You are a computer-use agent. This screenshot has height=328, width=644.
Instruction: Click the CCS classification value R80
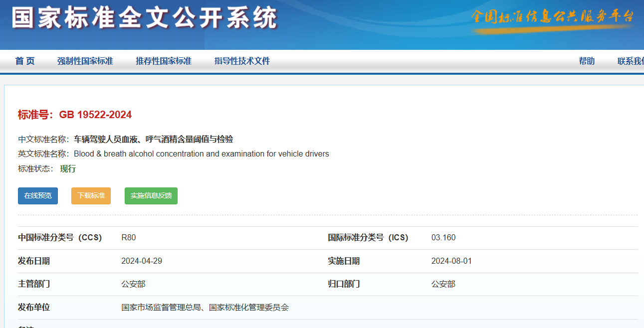[128, 238]
